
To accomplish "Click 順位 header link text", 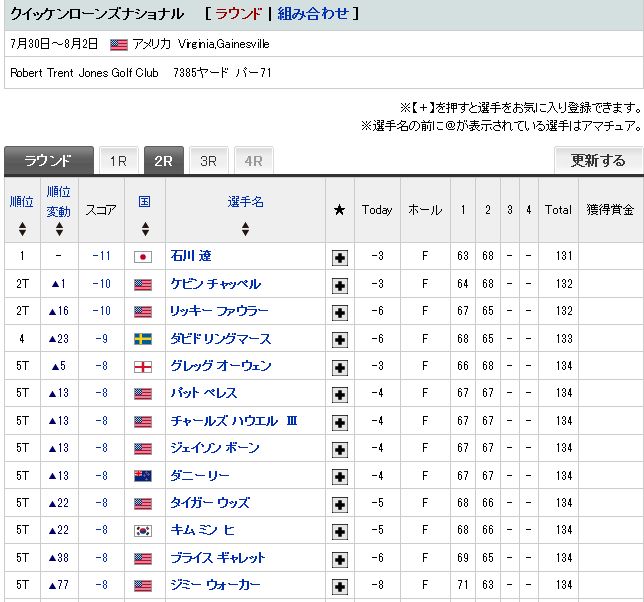I will pos(22,202).
